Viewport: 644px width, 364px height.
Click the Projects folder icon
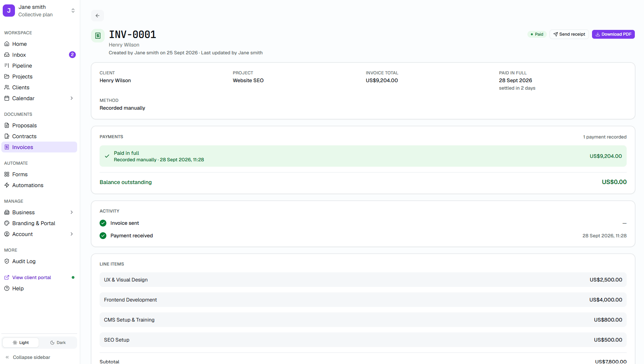tap(7, 76)
